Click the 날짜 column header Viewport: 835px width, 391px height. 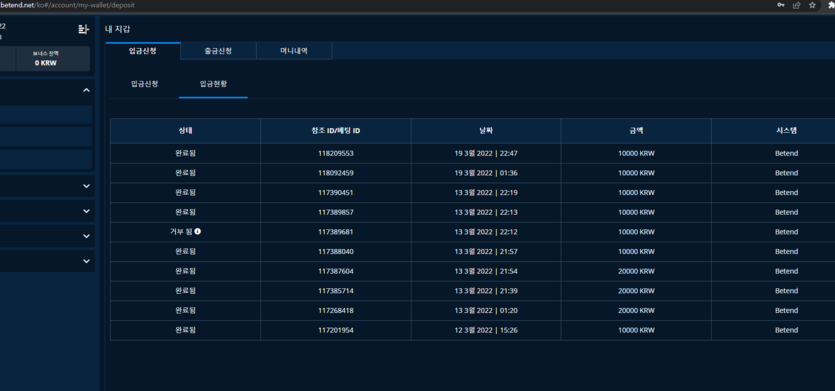[486, 131]
